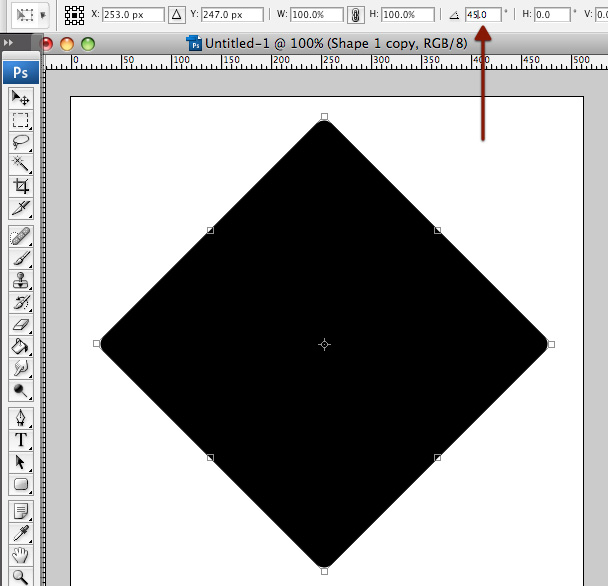Screen dimensions: 608x586
Task: Toggle relative positioning triangle button
Action: click(176, 15)
